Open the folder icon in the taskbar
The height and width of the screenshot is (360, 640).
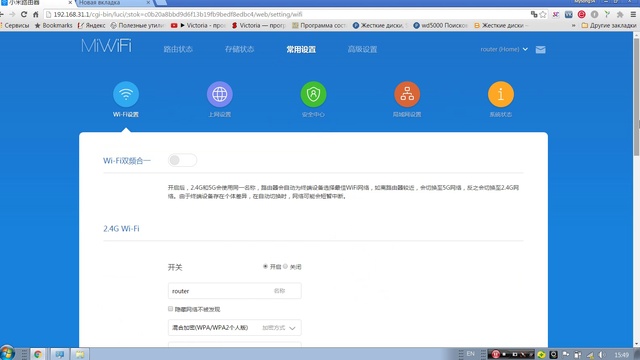pos(80,354)
